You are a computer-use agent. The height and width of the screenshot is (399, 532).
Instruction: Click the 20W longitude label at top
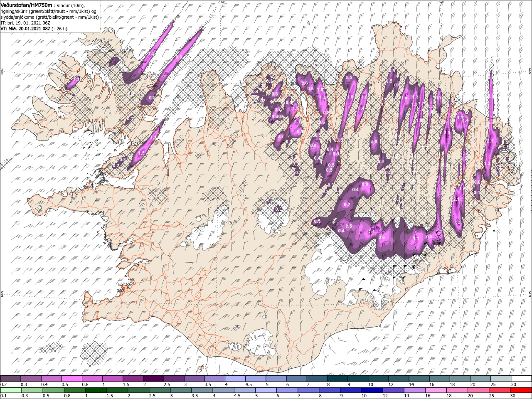click(221, 2)
